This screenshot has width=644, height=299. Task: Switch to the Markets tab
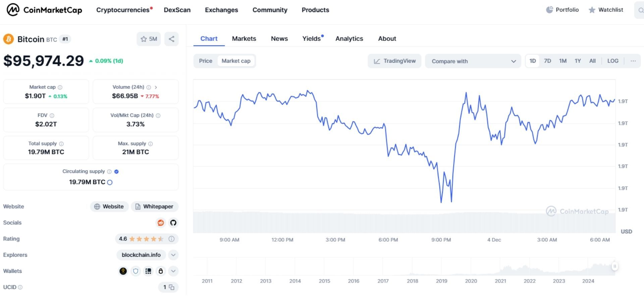(244, 39)
